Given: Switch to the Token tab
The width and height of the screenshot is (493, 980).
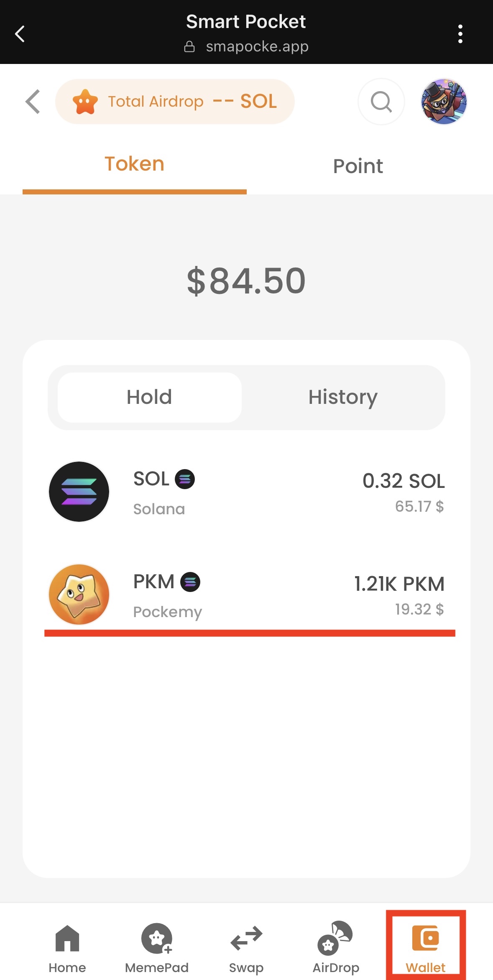Looking at the screenshot, I should coord(134,164).
